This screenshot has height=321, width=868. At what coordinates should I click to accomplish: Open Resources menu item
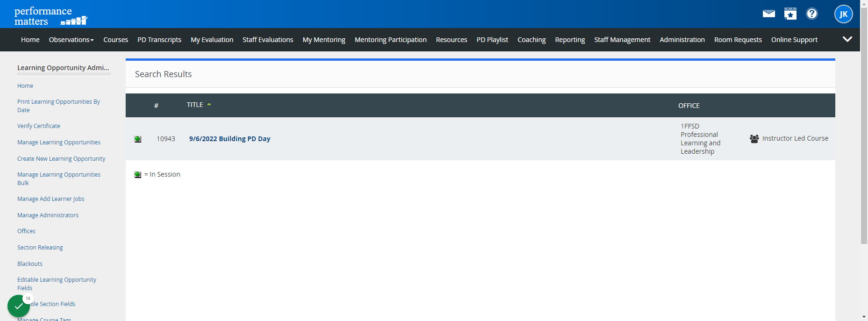[451, 40]
